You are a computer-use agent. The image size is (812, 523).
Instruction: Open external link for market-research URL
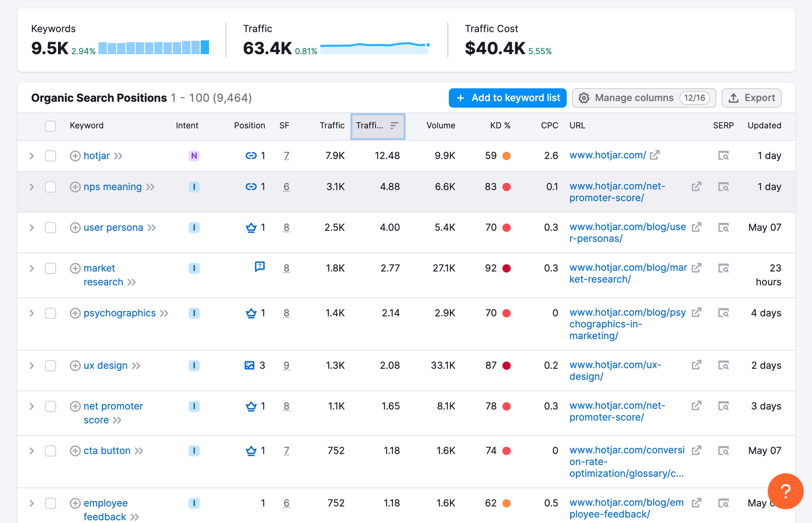697,268
